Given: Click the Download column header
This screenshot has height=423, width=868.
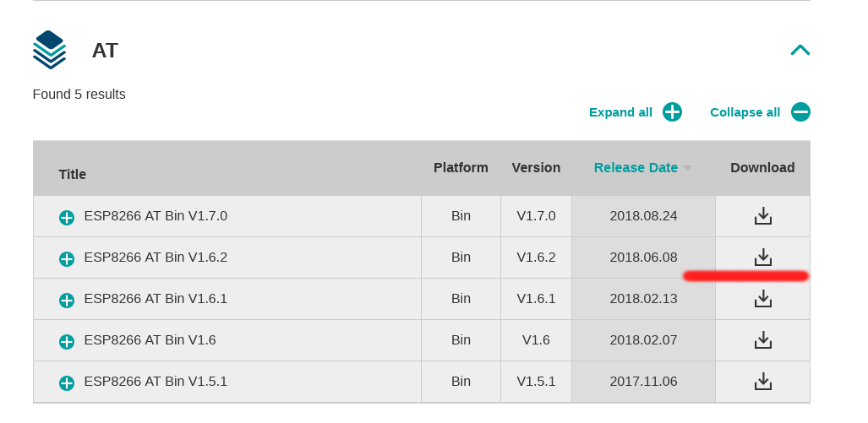Looking at the screenshot, I should [762, 167].
